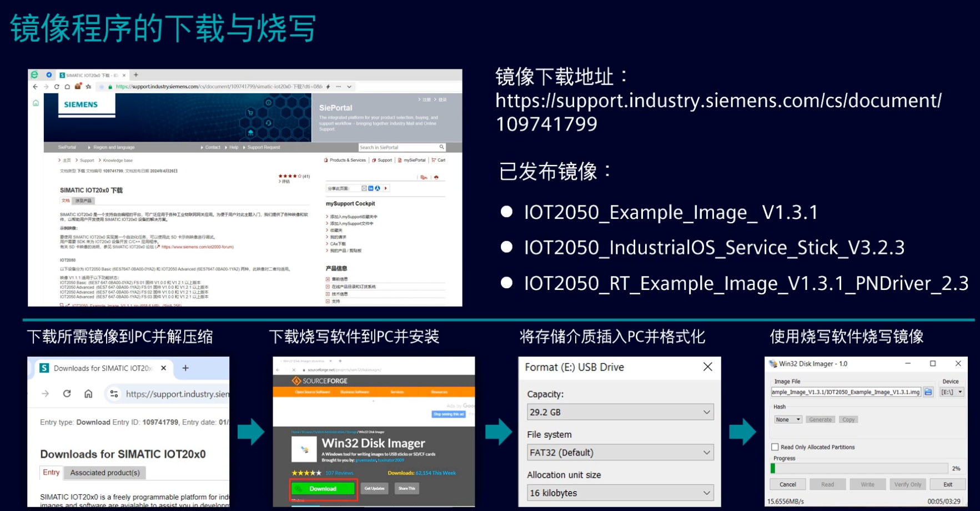The image size is (980, 511).
Task: Close the Downloads for SIMATIC IOT20x0 browser tab
Action: click(163, 368)
